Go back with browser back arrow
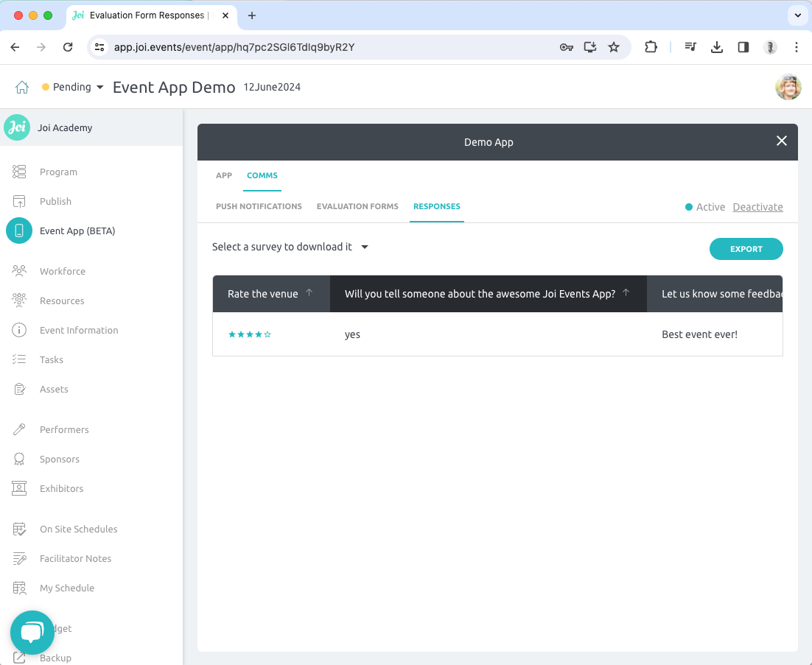Image resolution: width=812 pixels, height=665 pixels. 15,47
